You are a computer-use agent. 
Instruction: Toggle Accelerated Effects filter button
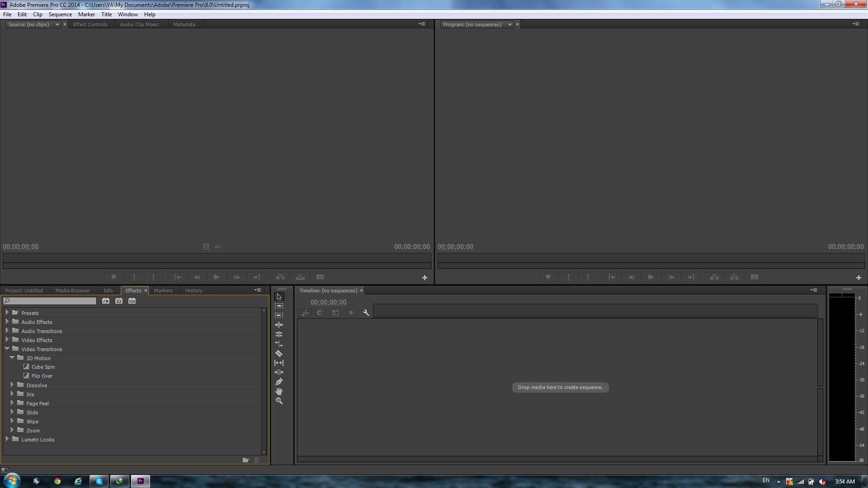pyautogui.click(x=106, y=301)
